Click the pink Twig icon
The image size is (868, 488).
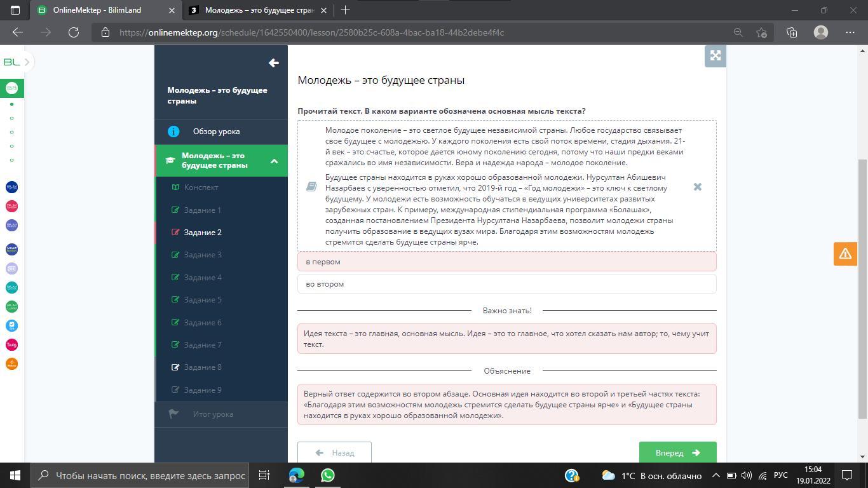pyautogui.click(x=11, y=344)
